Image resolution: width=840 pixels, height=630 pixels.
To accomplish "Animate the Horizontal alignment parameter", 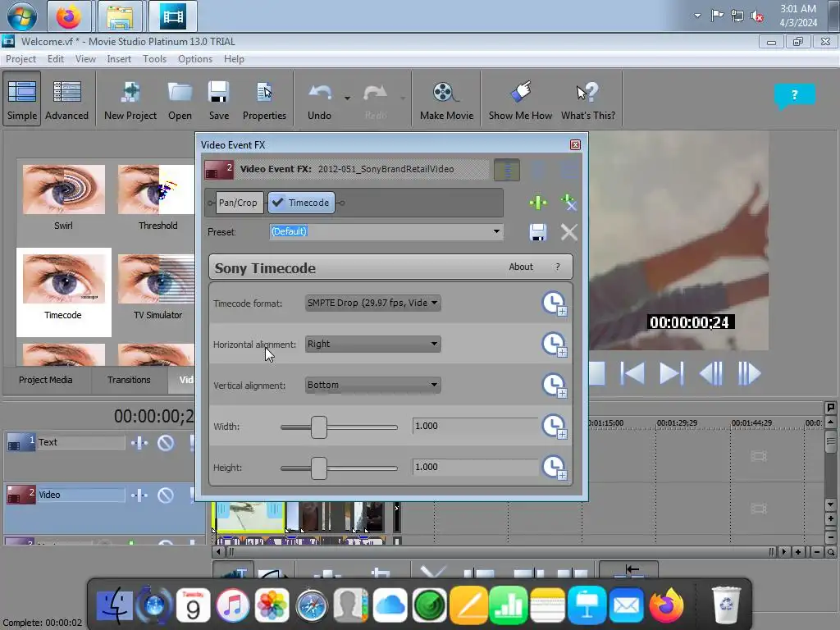I will 554,345.
